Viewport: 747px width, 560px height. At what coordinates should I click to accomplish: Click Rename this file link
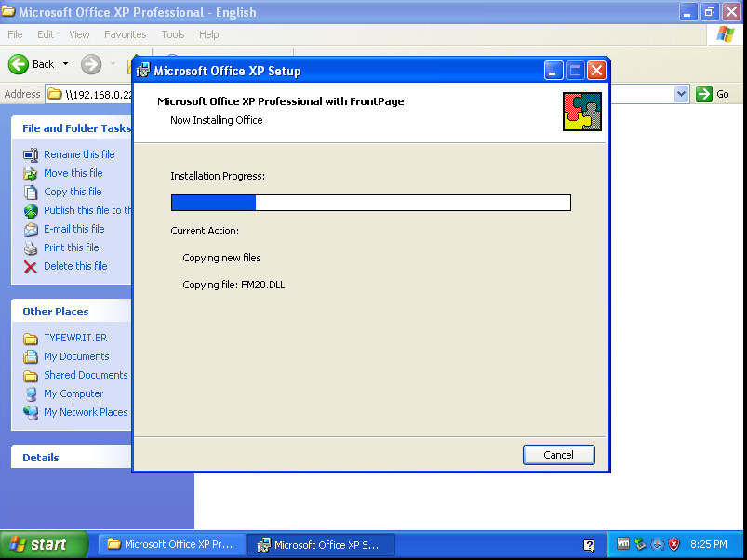click(79, 154)
